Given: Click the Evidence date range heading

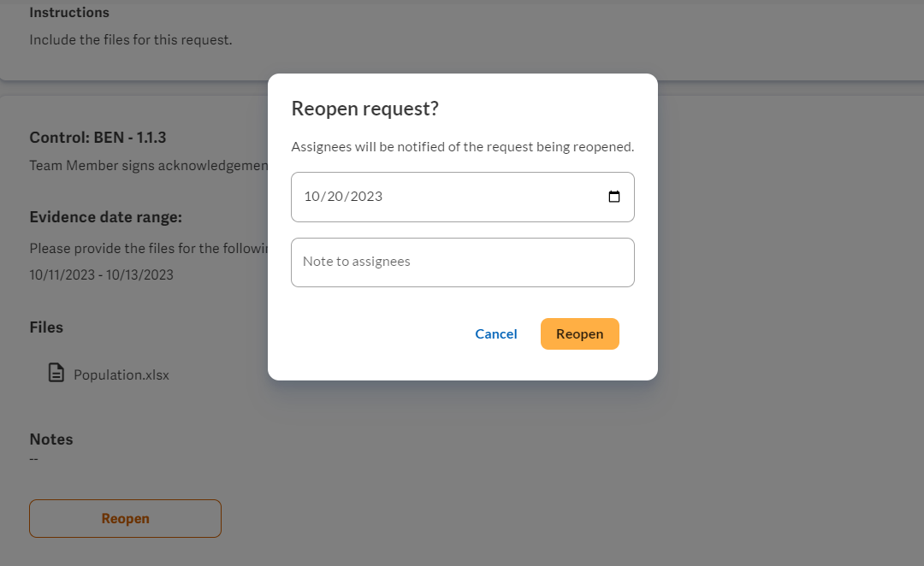Looking at the screenshot, I should point(107,216).
